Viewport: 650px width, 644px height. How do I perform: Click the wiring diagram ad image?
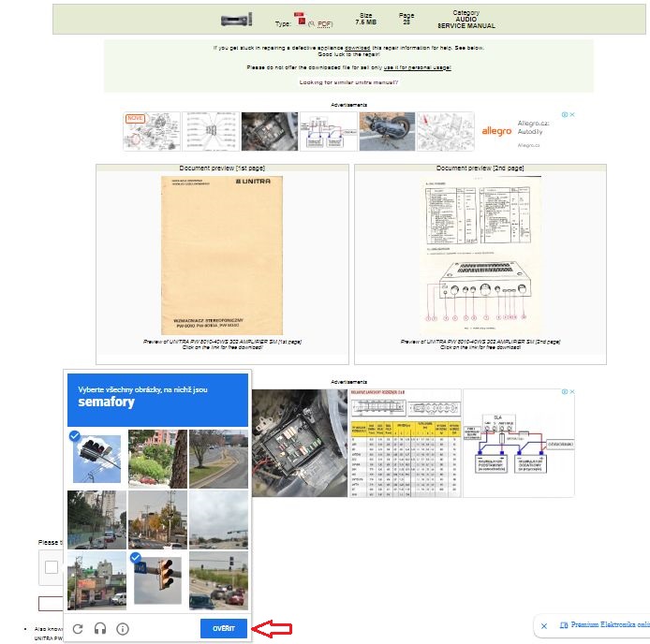coord(519,443)
